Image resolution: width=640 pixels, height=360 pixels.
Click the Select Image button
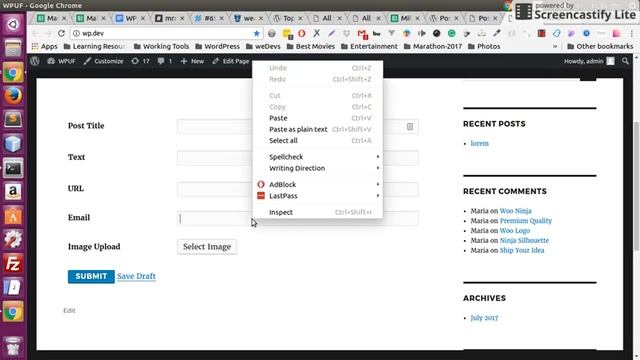pos(207,247)
